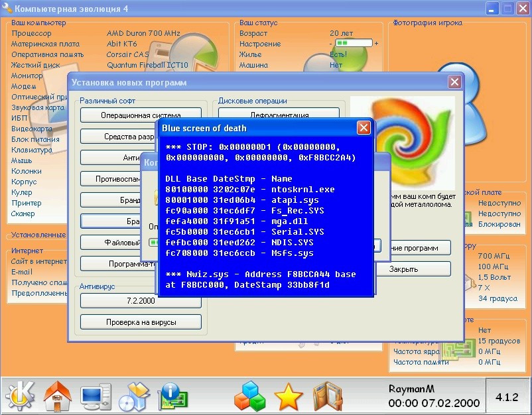Click the Операционная система button
532x415 pixels.
141,115
